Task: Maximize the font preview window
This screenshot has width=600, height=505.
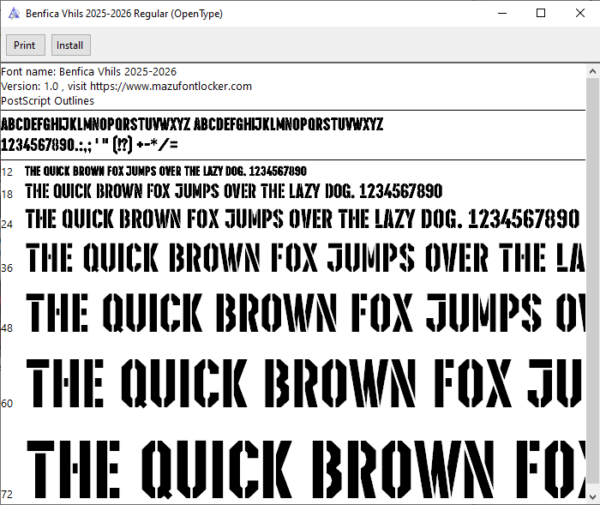Action: click(541, 13)
